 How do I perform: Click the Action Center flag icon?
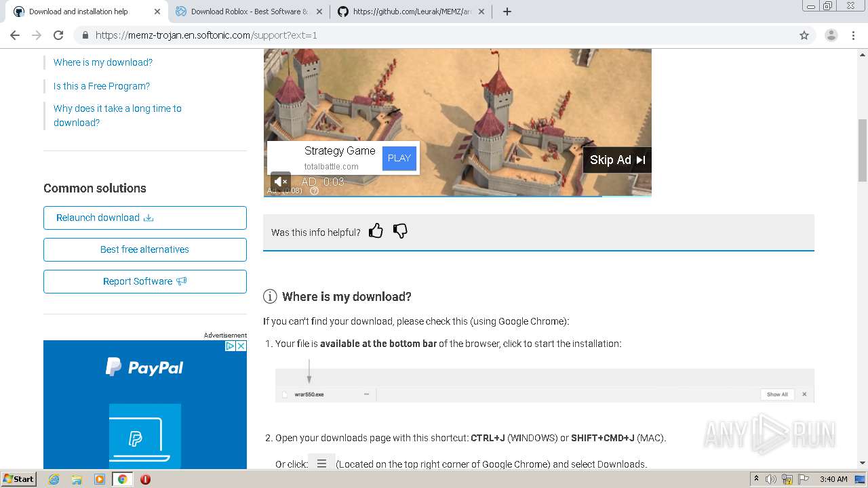coord(804,479)
